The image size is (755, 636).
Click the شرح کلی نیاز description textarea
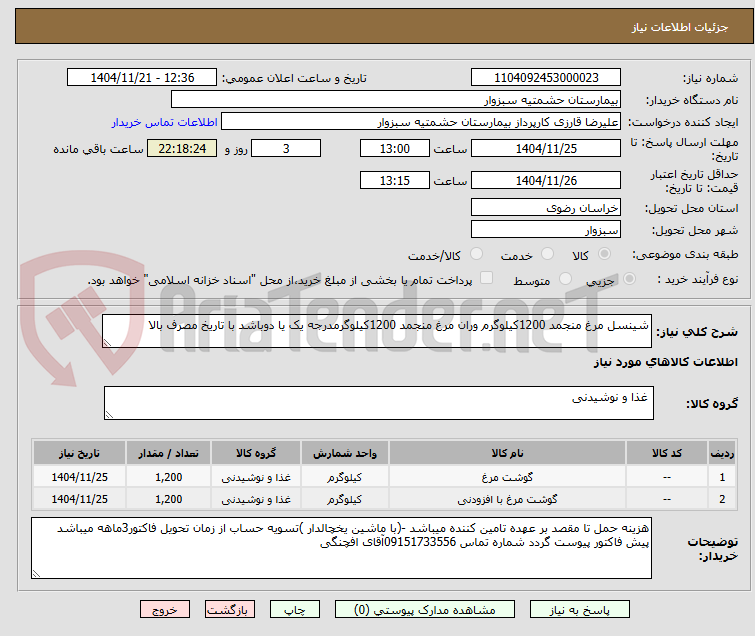coord(377,331)
